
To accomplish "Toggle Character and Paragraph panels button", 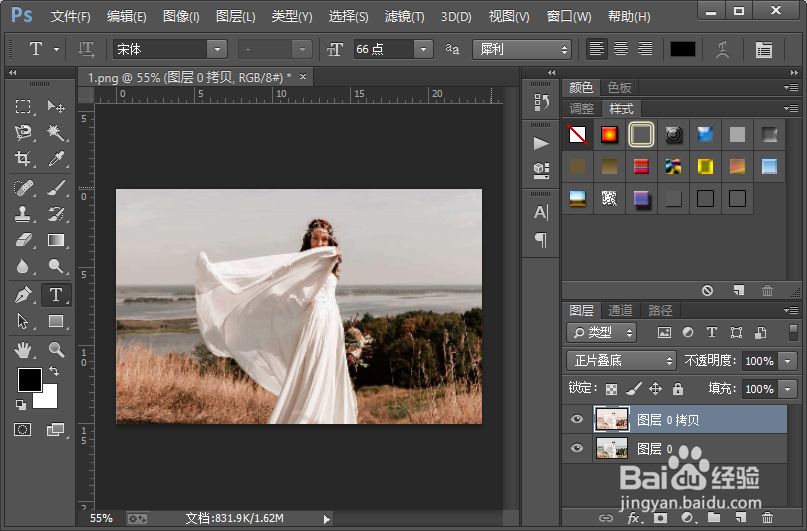I will 764,49.
